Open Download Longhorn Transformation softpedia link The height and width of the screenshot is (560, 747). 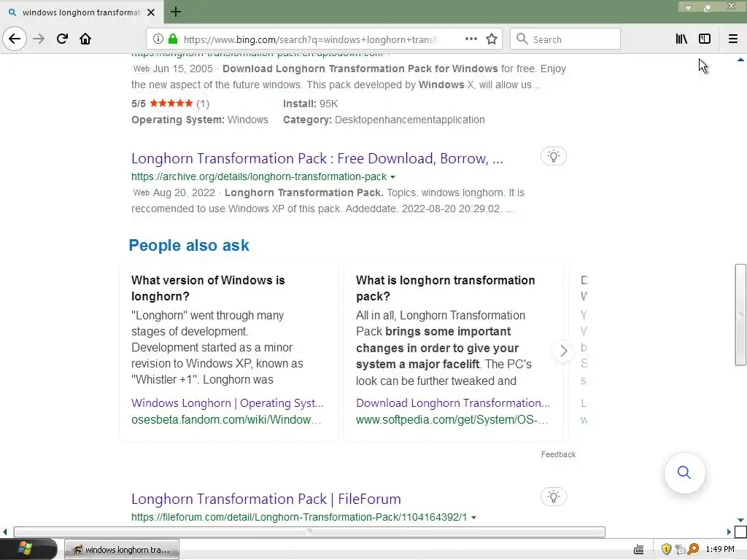pyautogui.click(x=452, y=402)
